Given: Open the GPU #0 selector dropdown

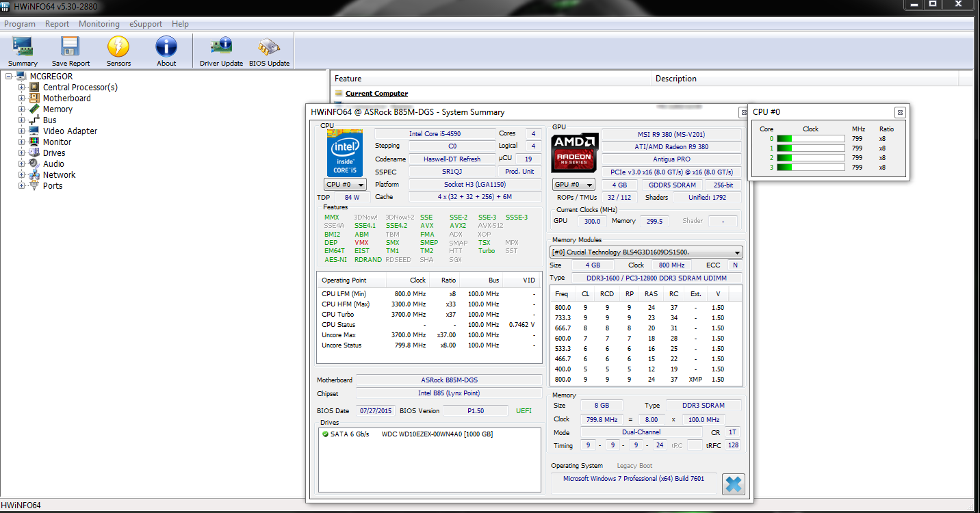Looking at the screenshot, I should tap(573, 185).
